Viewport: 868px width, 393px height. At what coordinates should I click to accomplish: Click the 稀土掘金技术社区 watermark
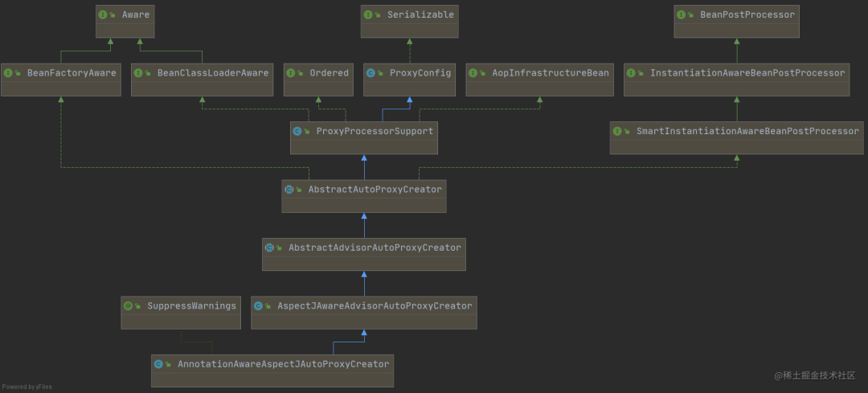point(815,375)
